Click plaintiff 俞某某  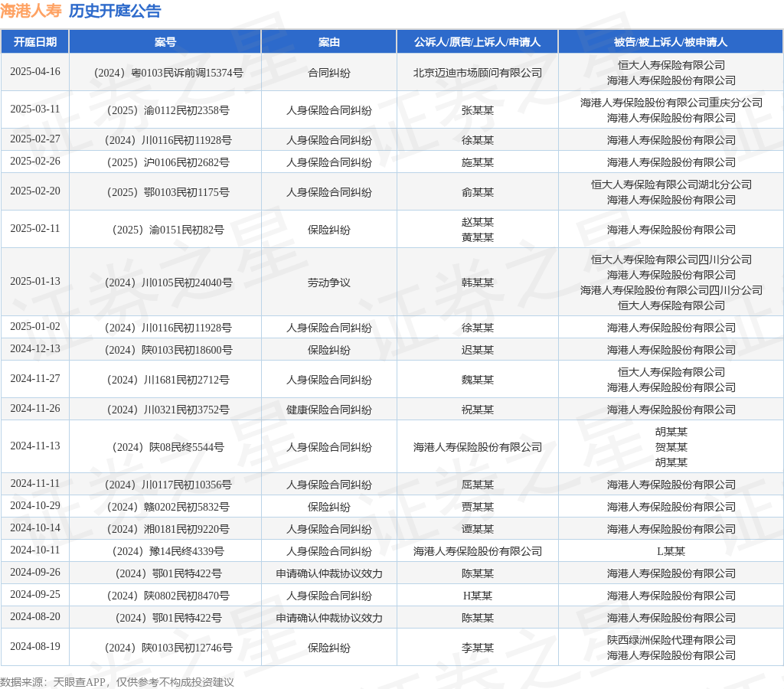(x=478, y=192)
